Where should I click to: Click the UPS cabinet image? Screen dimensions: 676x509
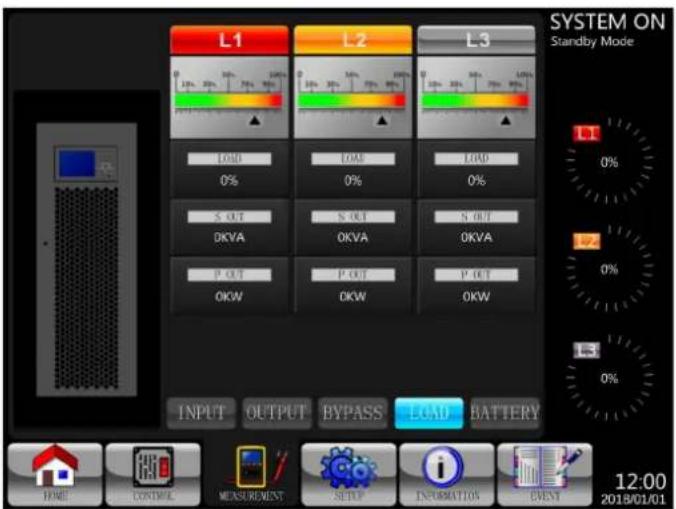(x=87, y=259)
